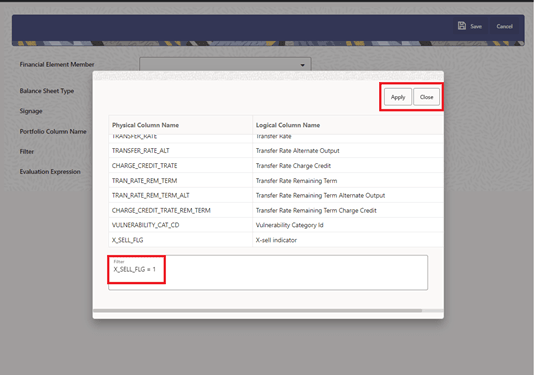The height and width of the screenshot is (375, 536).
Task: Click the Save disk icon
Action: [x=461, y=26]
